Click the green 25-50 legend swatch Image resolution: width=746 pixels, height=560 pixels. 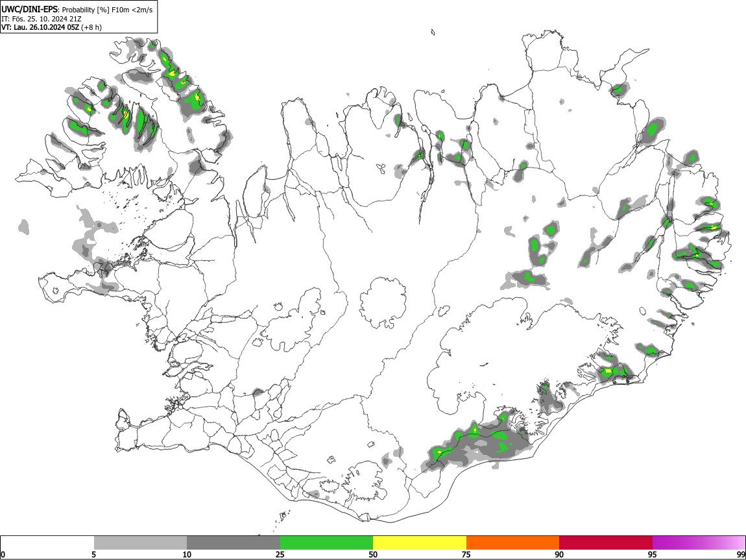point(326,543)
